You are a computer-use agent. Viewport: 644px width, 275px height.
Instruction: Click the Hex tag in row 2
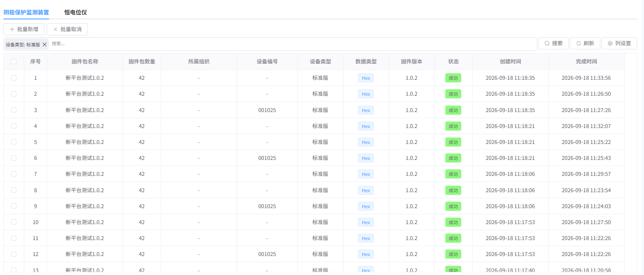[366, 94]
